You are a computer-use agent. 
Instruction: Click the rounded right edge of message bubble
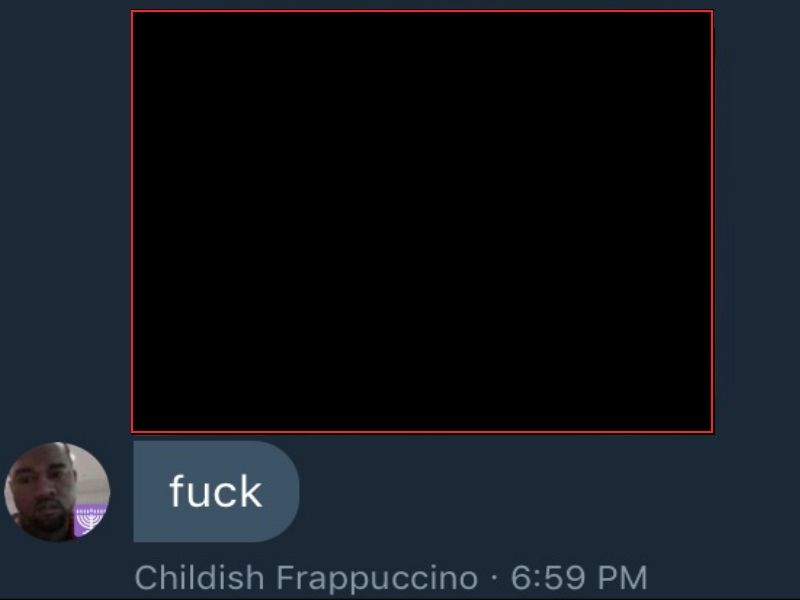pyautogui.click(x=286, y=491)
